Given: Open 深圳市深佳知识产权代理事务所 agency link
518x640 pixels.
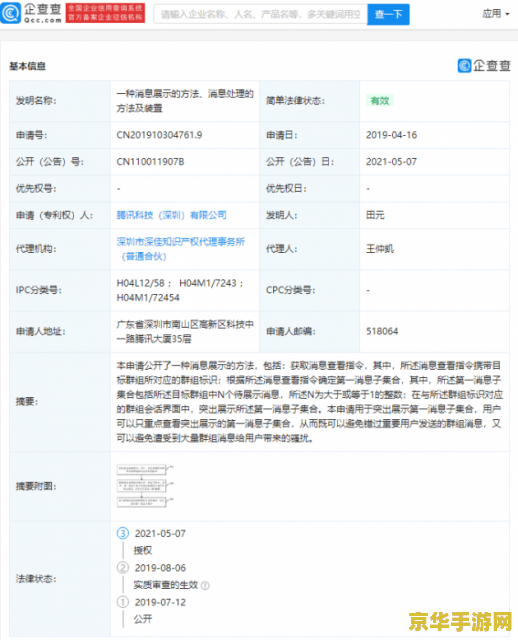Looking at the screenshot, I should click(x=181, y=249).
